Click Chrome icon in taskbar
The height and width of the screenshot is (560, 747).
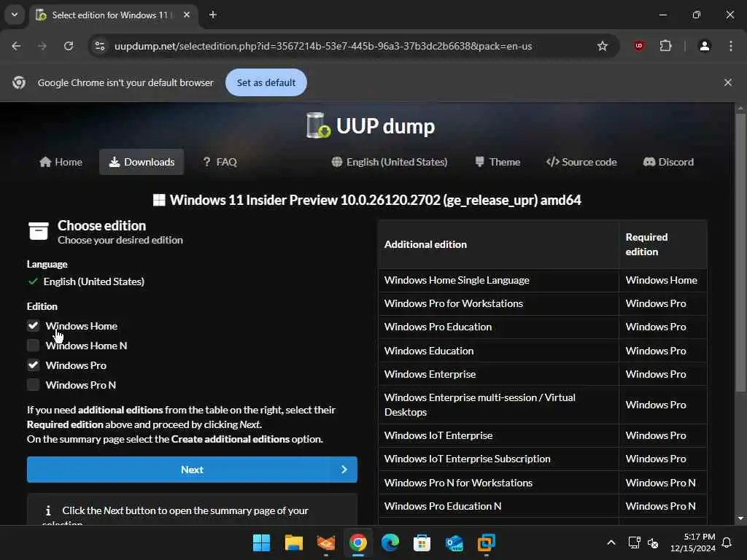coord(357,542)
